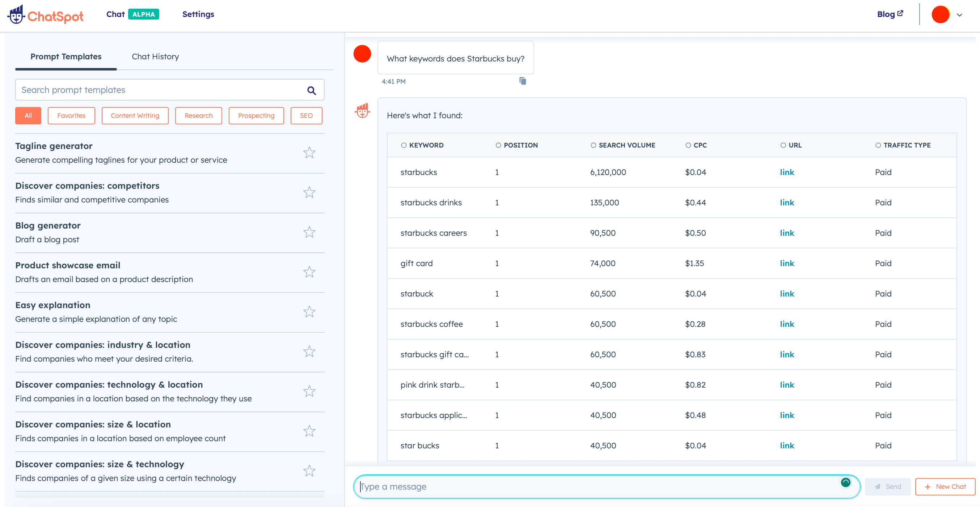
Task: Open link for pink drink starb... row
Action: pyautogui.click(x=787, y=385)
